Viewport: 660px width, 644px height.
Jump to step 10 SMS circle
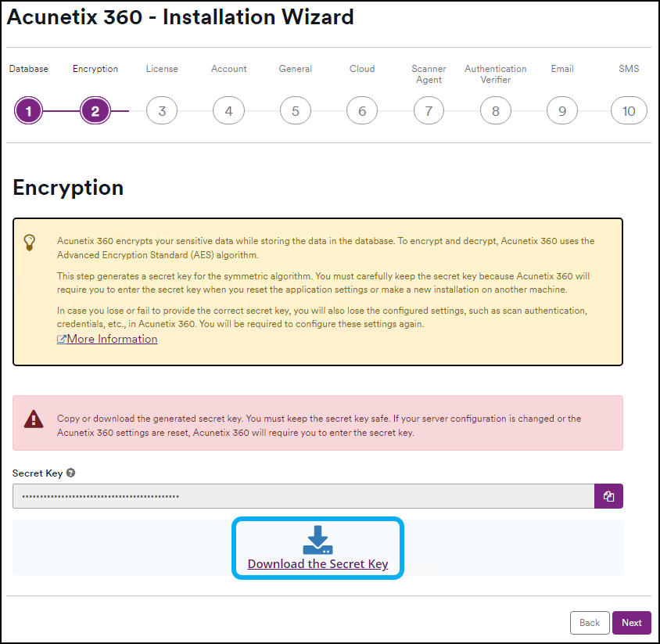[x=629, y=111]
